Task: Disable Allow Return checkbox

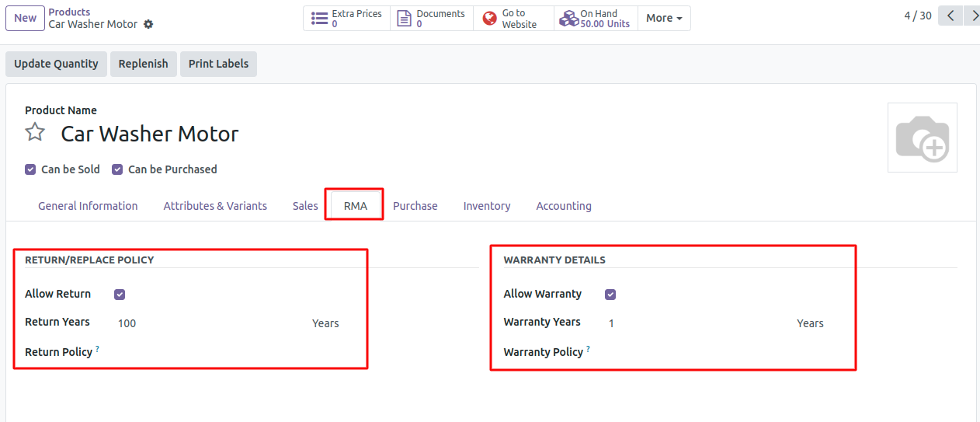Action: click(x=120, y=295)
